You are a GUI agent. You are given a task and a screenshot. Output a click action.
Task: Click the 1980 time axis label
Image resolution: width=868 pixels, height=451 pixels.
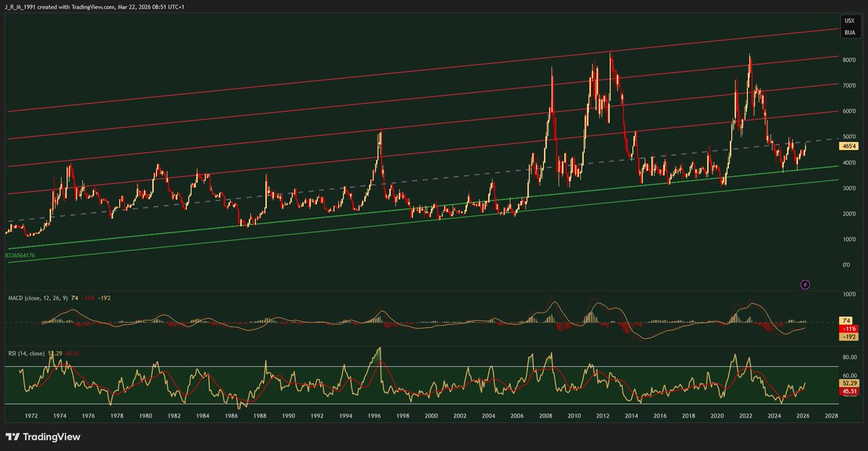coord(145,416)
